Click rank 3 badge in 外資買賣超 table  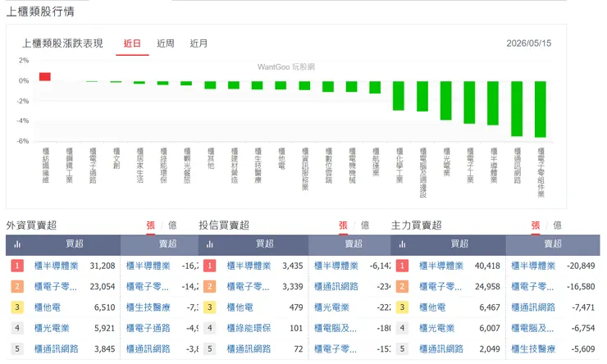click(17, 307)
